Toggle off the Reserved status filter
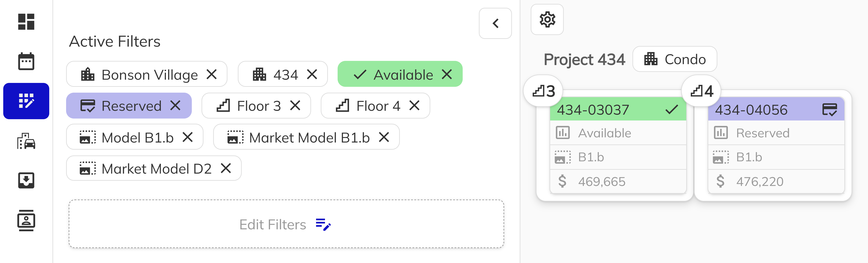Viewport: 868px width, 263px height. [x=175, y=106]
